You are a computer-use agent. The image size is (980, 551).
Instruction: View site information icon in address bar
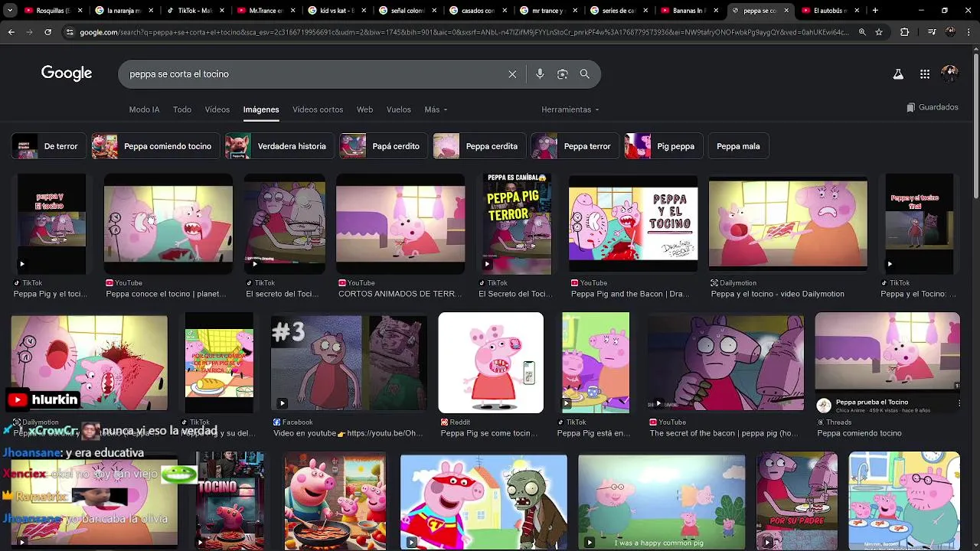[70, 32]
